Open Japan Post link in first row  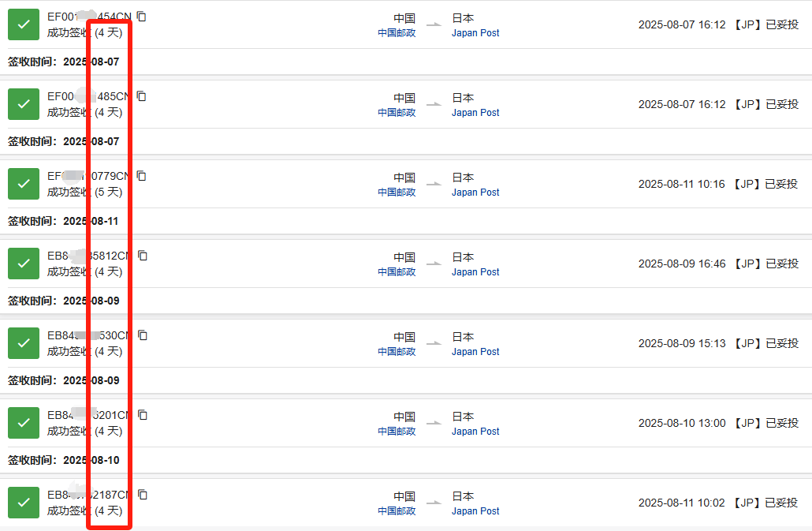[x=475, y=32]
